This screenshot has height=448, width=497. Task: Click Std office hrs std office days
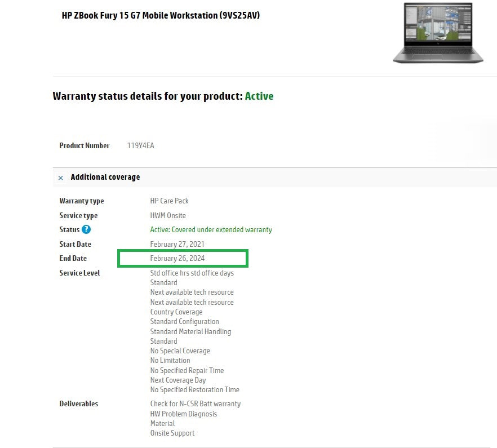[192, 273]
